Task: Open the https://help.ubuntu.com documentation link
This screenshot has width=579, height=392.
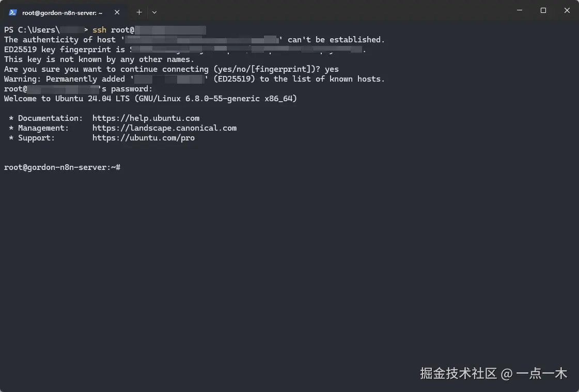Action: [x=146, y=118]
